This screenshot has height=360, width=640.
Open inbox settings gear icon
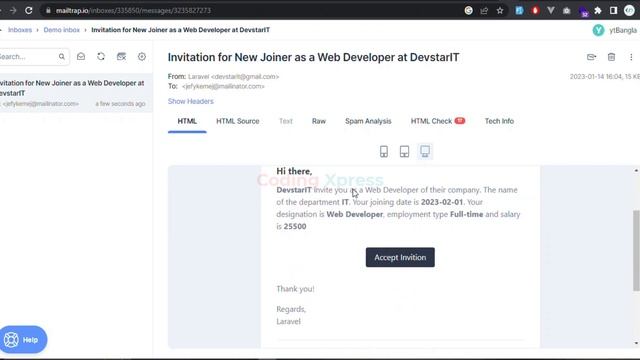(142, 57)
